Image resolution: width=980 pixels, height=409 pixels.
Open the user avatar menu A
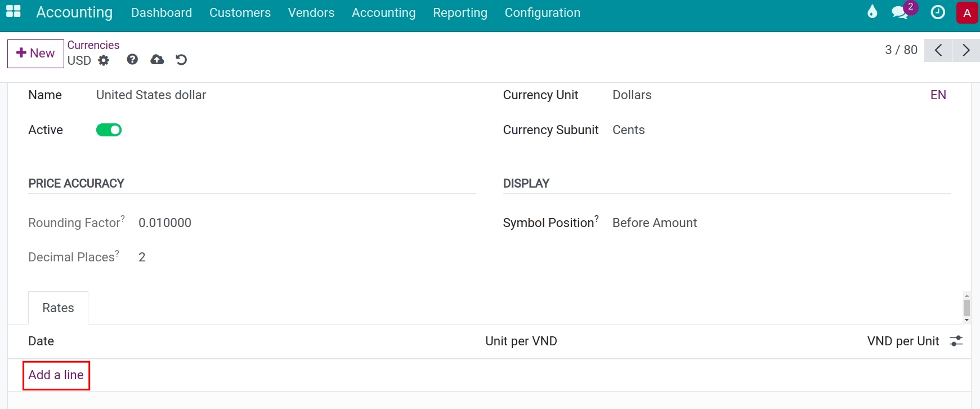pos(967,13)
